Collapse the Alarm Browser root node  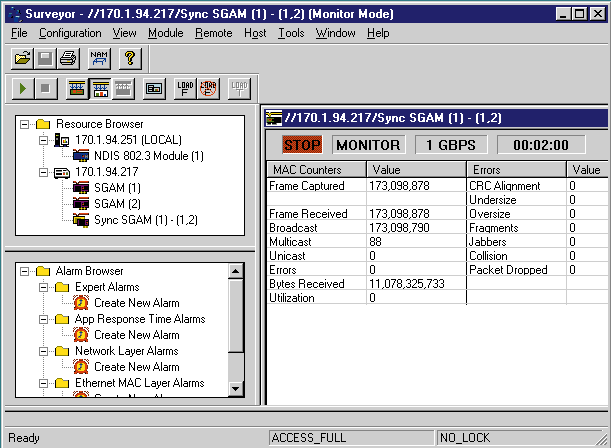pos(25,271)
